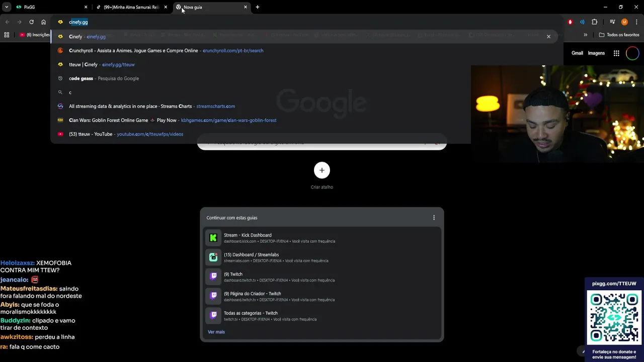Click the blue sound waves extension icon

click(x=582, y=22)
